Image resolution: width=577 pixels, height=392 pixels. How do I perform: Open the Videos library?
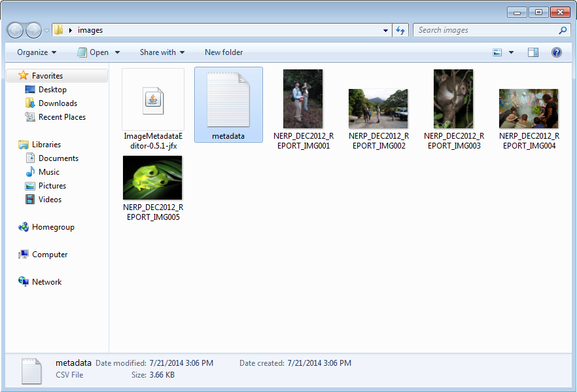pyautogui.click(x=50, y=200)
